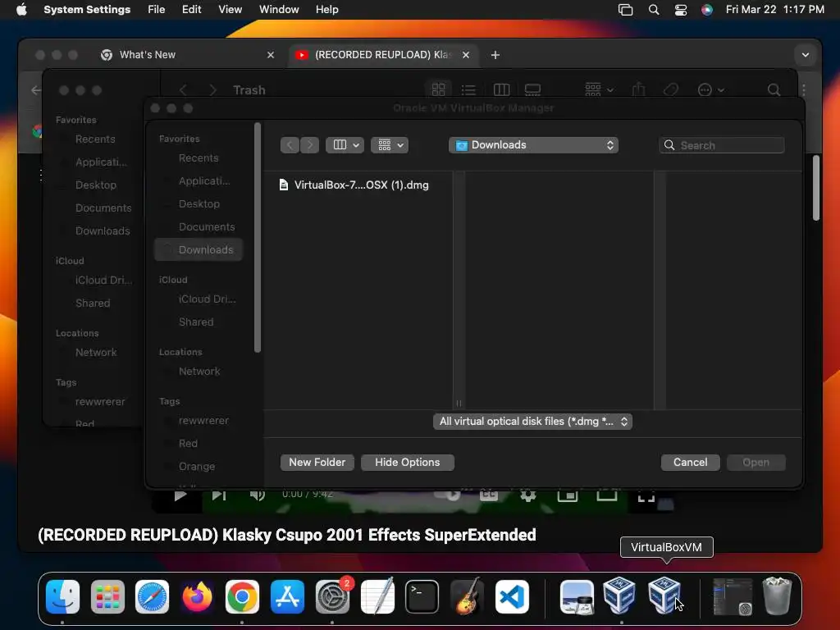Switch Trash window to gallery view
Image resolution: width=840 pixels, height=630 pixels.
pos(532,89)
